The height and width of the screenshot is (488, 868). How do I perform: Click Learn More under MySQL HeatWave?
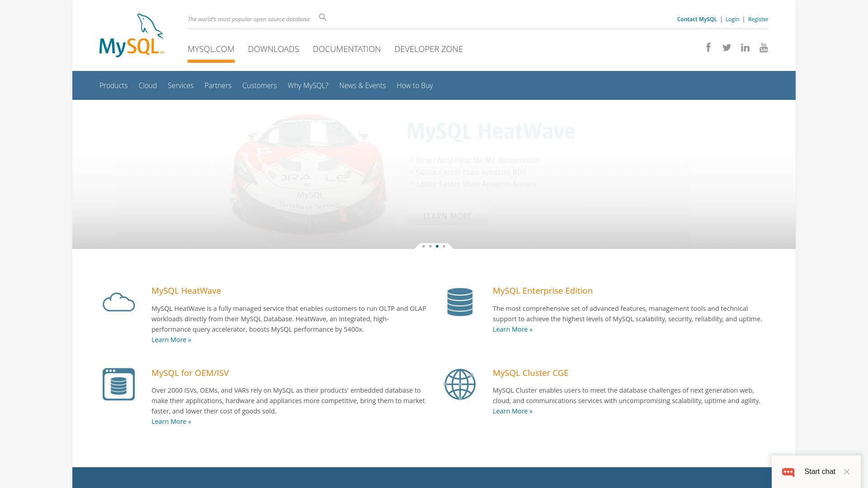tap(171, 340)
